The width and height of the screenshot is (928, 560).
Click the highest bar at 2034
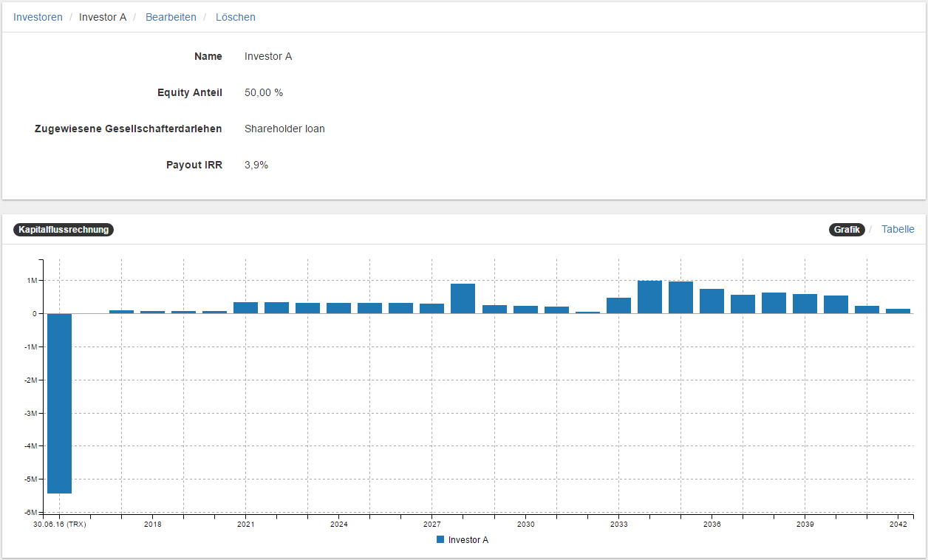[x=649, y=297]
